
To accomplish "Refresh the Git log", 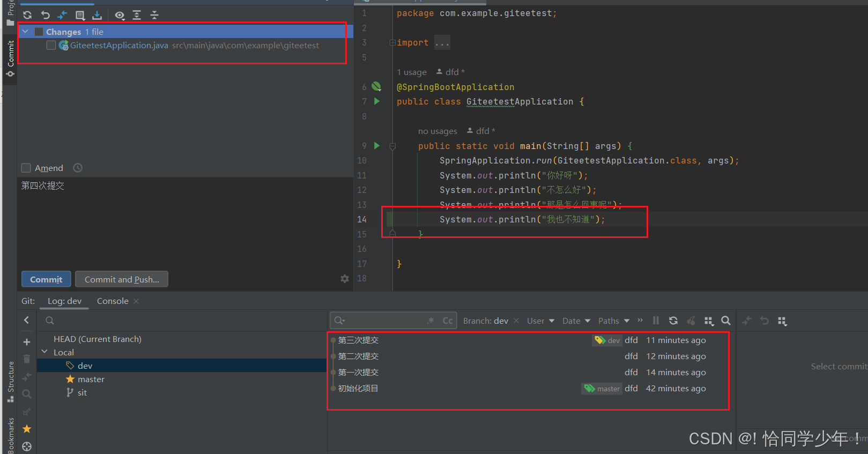I will click(x=673, y=321).
